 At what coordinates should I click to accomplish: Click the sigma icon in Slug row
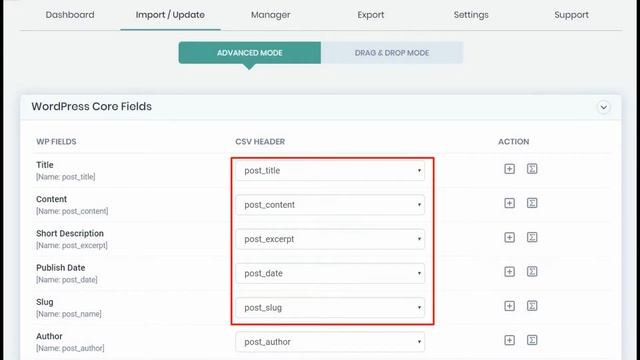pos(532,306)
